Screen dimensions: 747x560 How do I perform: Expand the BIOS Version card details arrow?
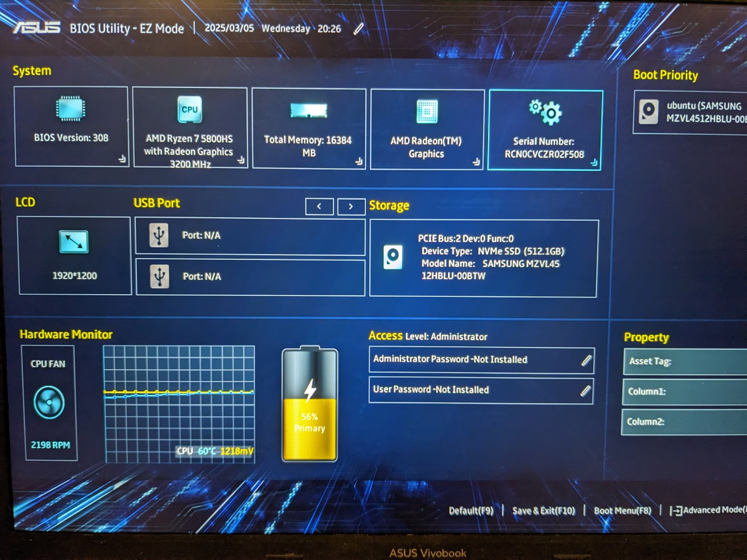pyautogui.click(x=122, y=159)
